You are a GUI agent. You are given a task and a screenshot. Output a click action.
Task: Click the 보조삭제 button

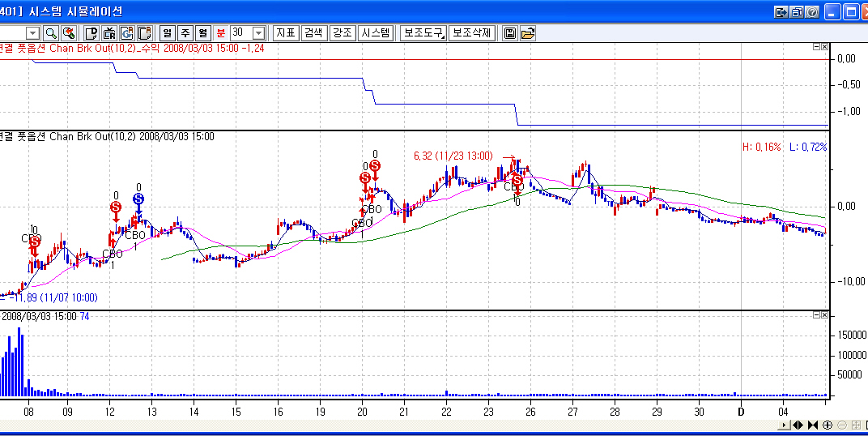coord(471,33)
